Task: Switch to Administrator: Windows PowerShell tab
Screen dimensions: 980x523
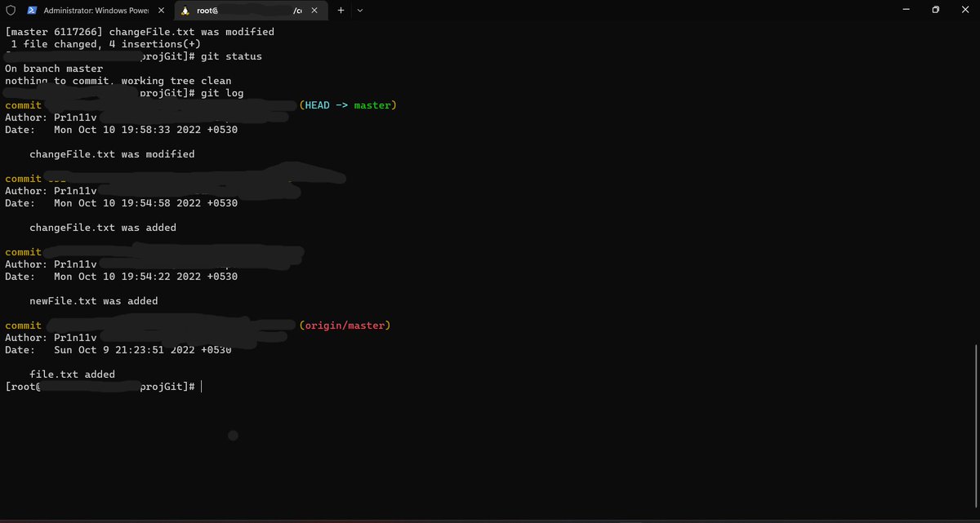Action: point(96,11)
